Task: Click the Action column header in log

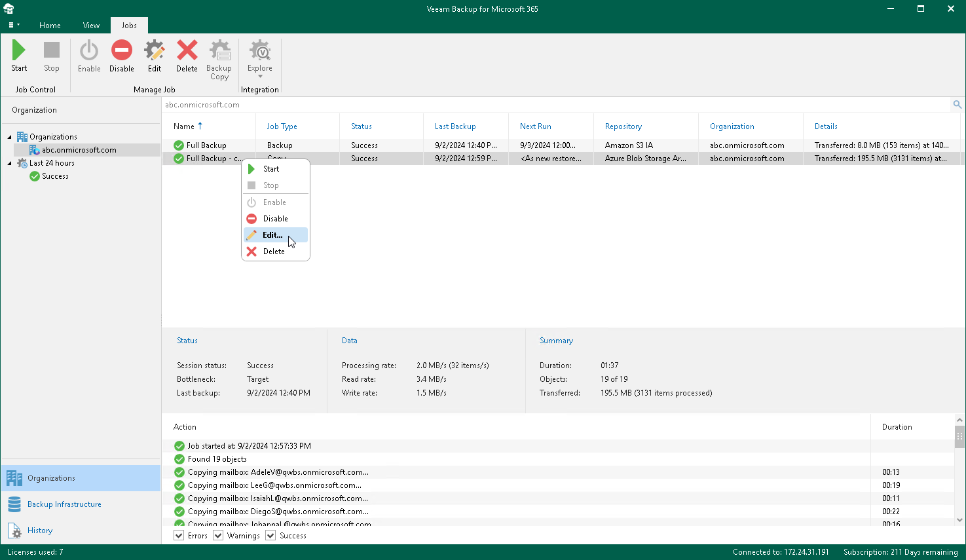Action: coord(516,427)
